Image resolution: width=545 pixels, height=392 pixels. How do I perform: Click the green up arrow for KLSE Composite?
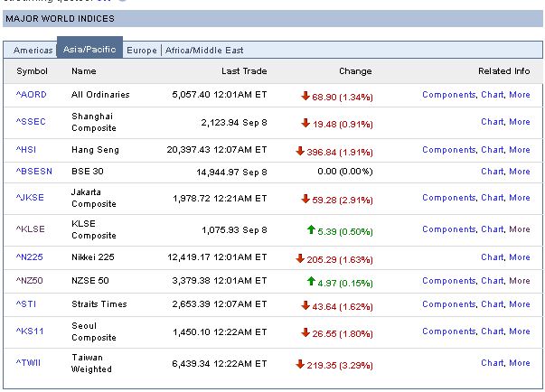[313, 229]
